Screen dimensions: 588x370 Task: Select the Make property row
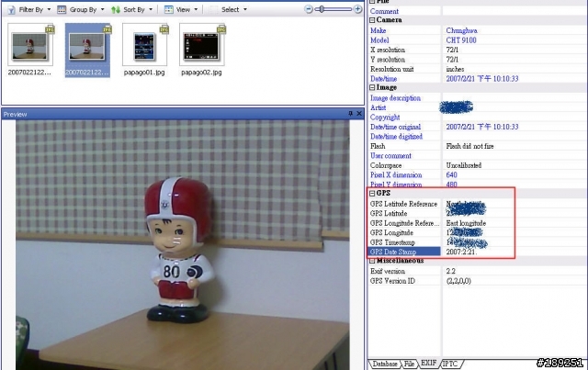(477, 30)
